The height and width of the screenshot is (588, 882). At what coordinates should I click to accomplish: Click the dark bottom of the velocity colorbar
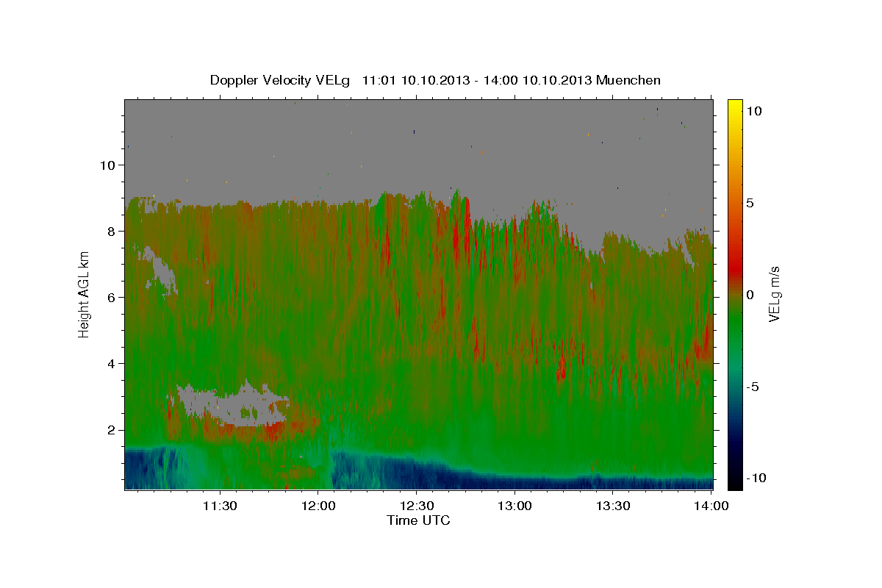734,479
